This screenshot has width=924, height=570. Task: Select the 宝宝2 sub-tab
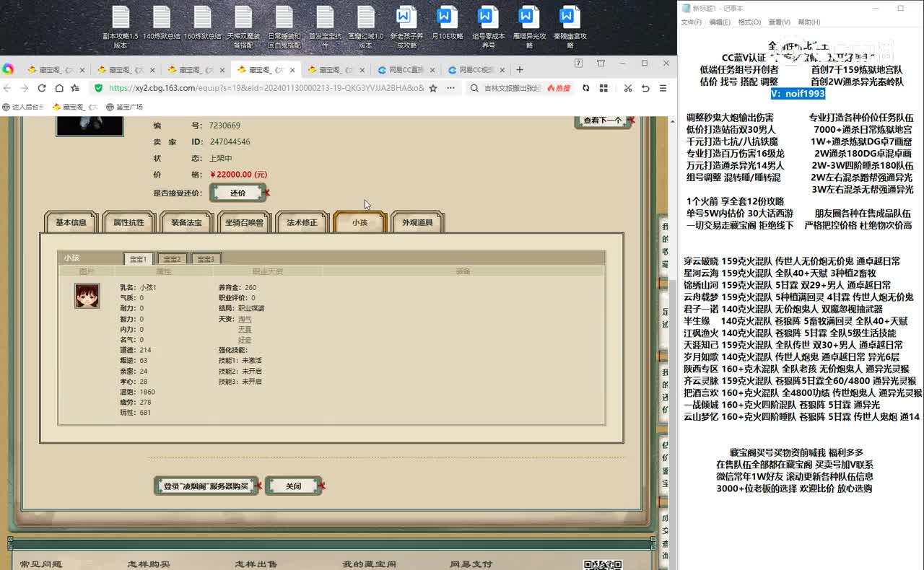(172, 259)
